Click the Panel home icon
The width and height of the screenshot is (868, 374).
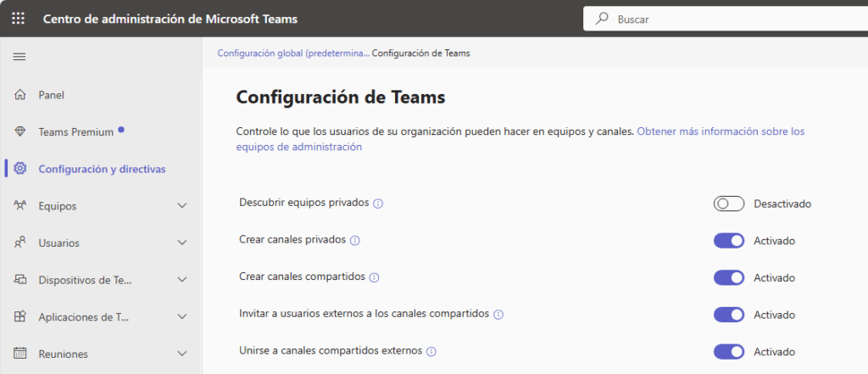(20, 95)
